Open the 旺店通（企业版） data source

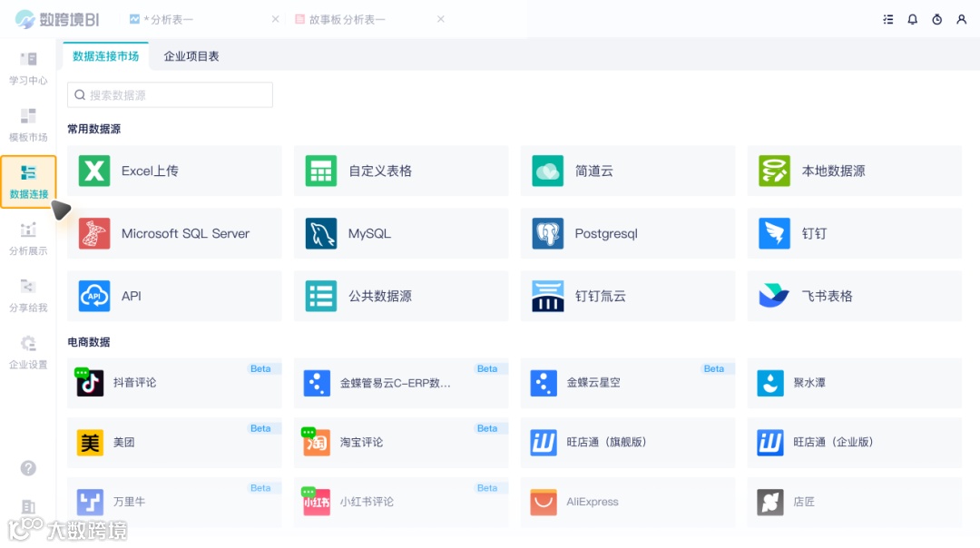pyautogui.click(x=855, y=443)
